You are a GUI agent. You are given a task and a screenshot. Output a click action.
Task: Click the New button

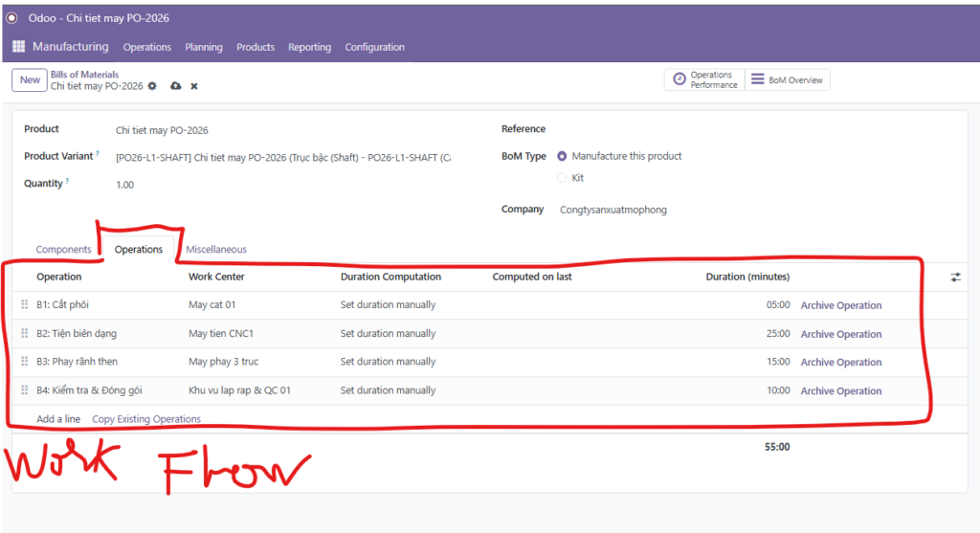[30, 80]
